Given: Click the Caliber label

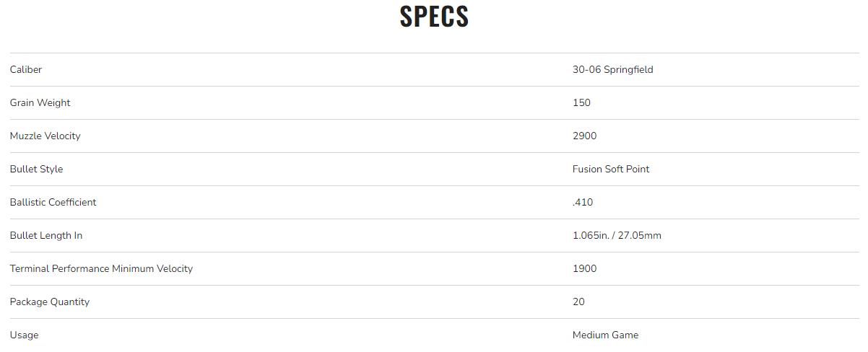Looking at the screenshot, I should coord(26,70).
